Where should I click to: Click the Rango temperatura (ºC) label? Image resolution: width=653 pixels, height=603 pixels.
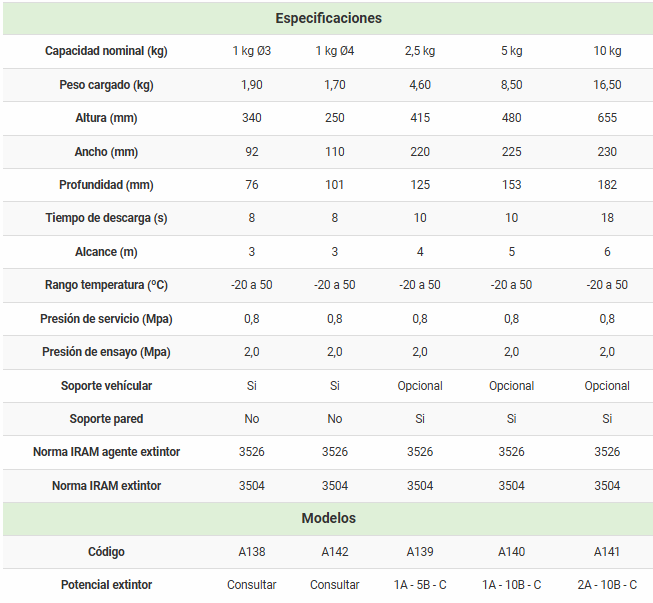[106, 285]
